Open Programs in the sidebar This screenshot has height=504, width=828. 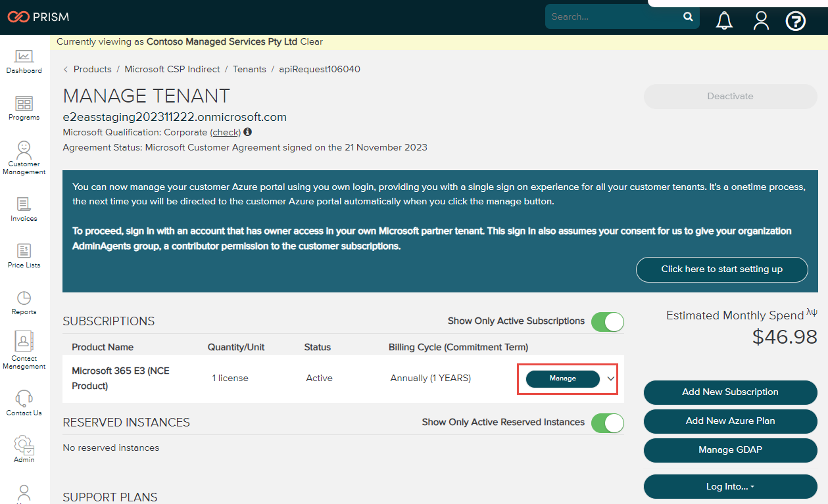tap(24, 108)
